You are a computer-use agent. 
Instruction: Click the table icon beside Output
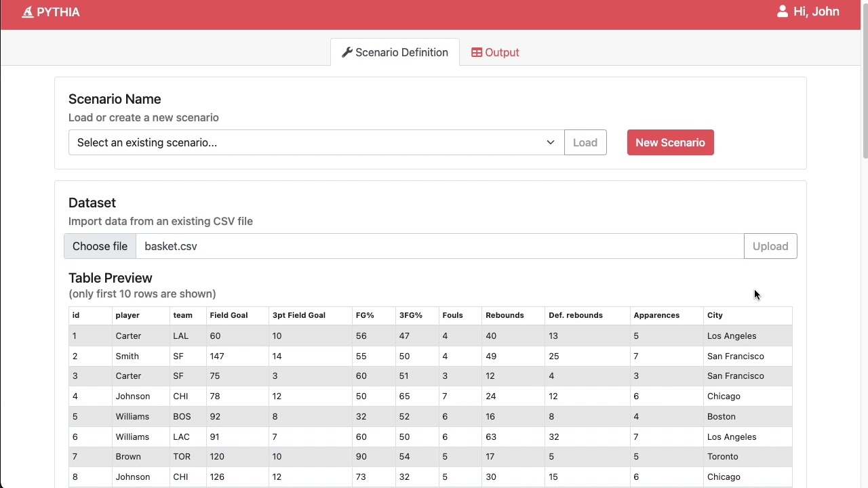[477, 52]
